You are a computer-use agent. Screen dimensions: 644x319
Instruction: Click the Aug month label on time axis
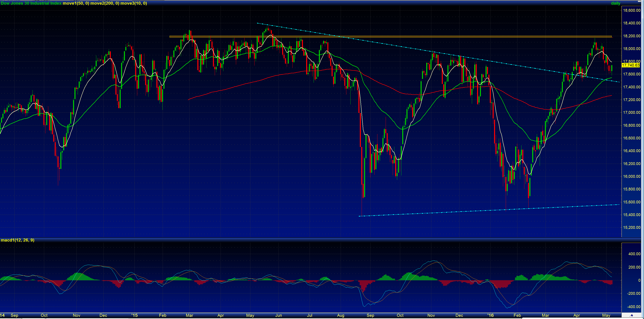coord(340,316)
